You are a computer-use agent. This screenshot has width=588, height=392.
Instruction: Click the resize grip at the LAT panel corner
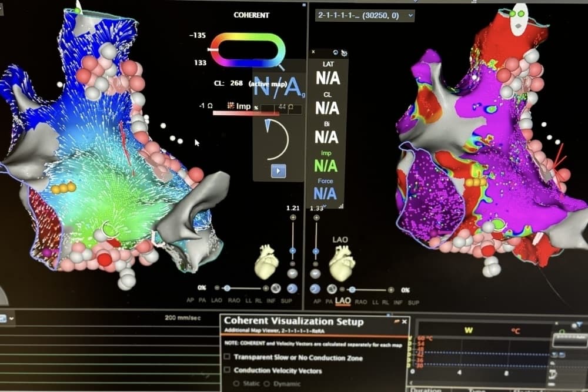click(x=341, y=206)
